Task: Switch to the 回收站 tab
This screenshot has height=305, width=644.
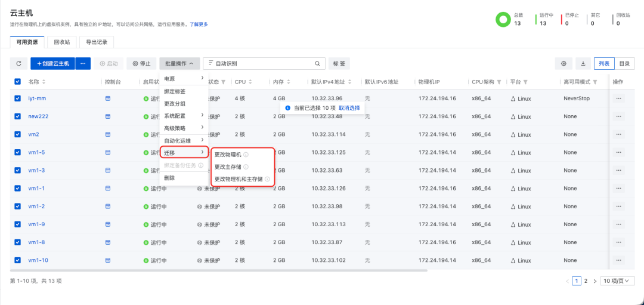Action: [61, 42]
